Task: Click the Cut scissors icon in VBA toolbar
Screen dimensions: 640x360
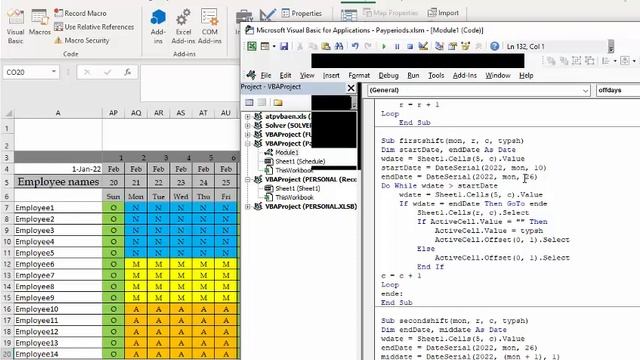Action: 300,46
